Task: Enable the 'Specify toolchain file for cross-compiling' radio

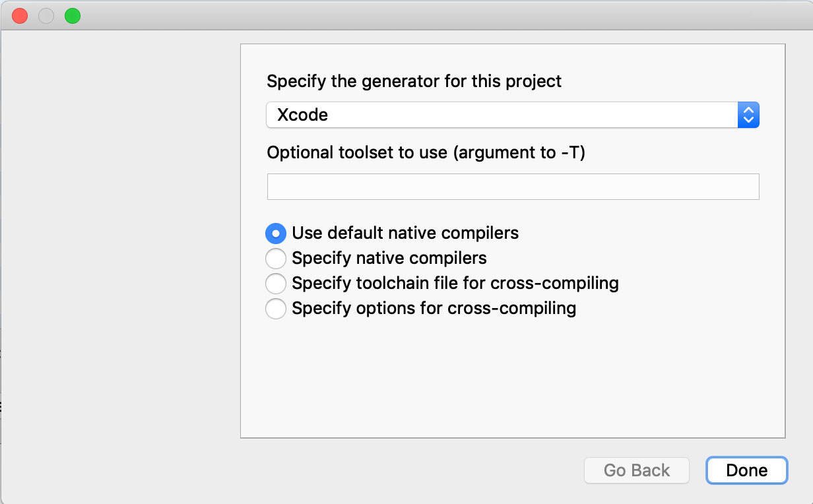Action: 276,284
